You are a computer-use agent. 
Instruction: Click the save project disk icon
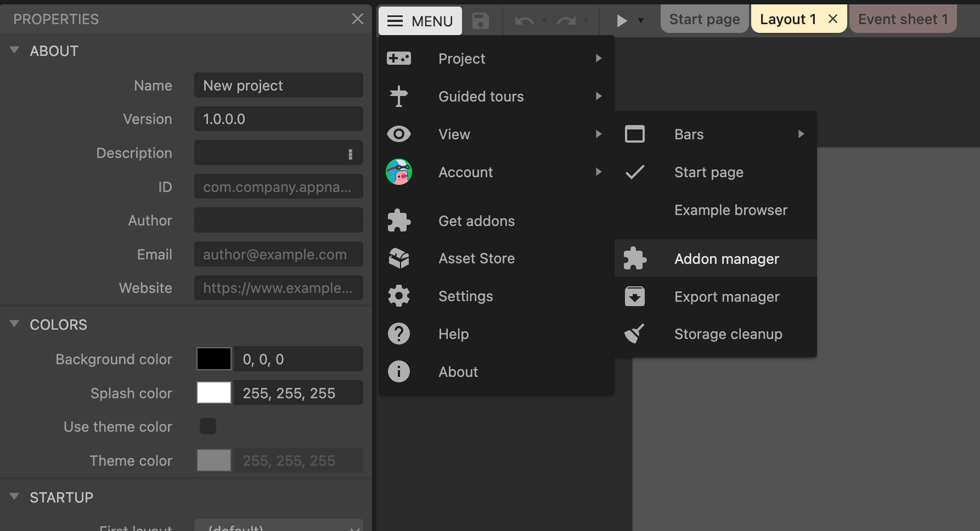(480, 21)
